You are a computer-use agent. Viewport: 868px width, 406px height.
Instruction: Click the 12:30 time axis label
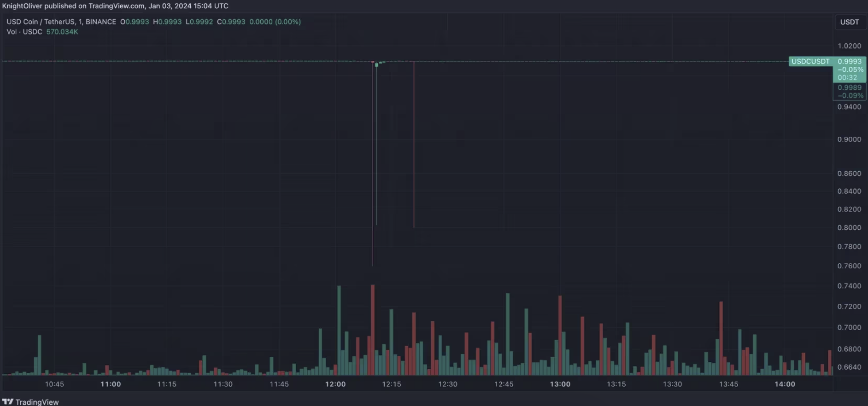click(448, 384)
